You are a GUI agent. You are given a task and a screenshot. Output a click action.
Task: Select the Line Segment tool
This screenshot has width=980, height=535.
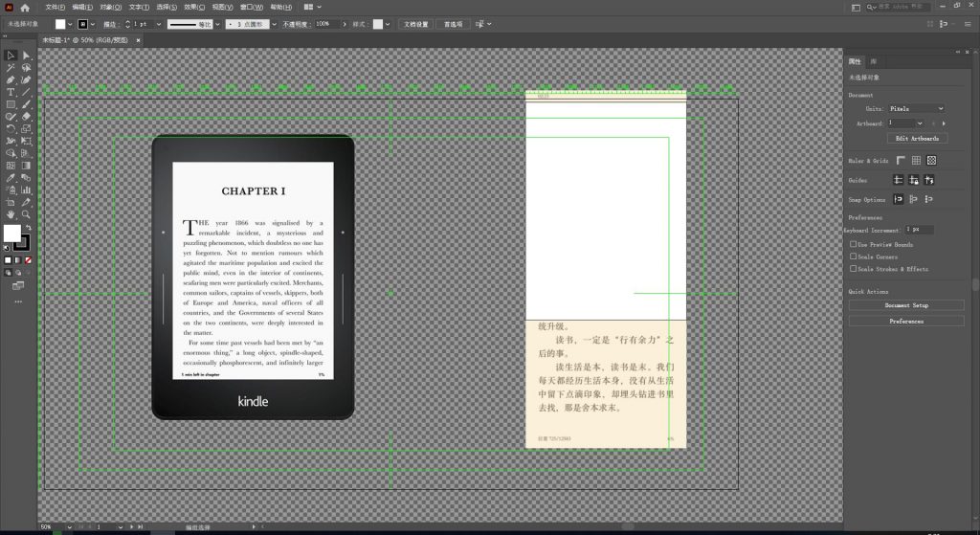coord(26,92)
